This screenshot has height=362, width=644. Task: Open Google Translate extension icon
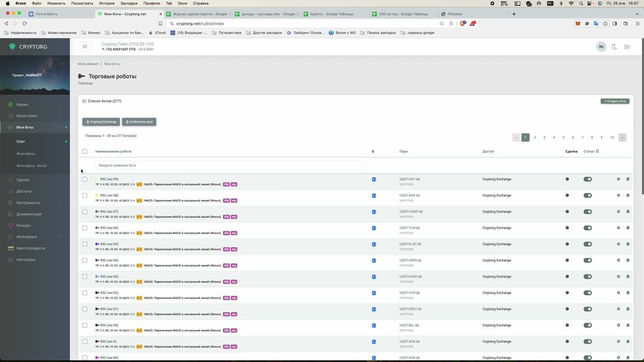[596, 23]
